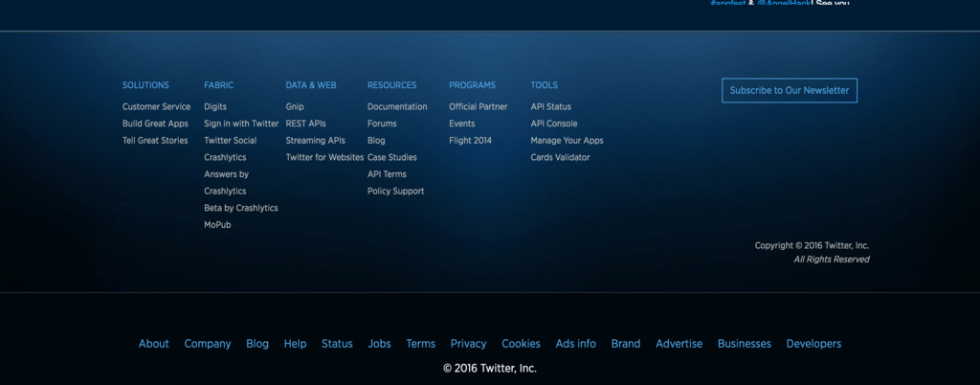Open the Official Partner link
This screenshot has height=385, width=980.
pos(479,107)
